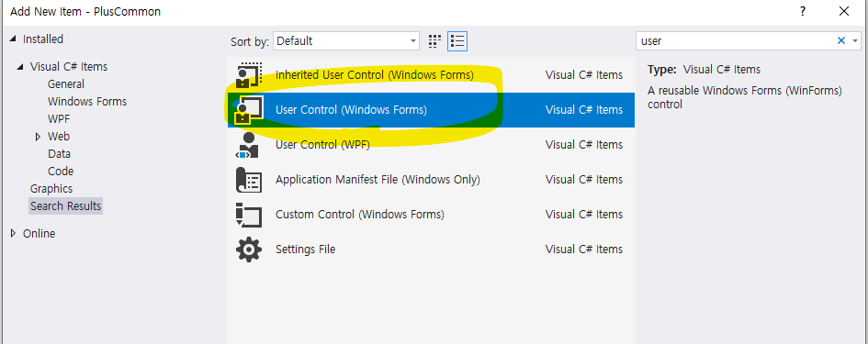Open the search box dropdown arrow
Image resolution: width=868 pixels, height=344 pixels.
coord(855,41)
